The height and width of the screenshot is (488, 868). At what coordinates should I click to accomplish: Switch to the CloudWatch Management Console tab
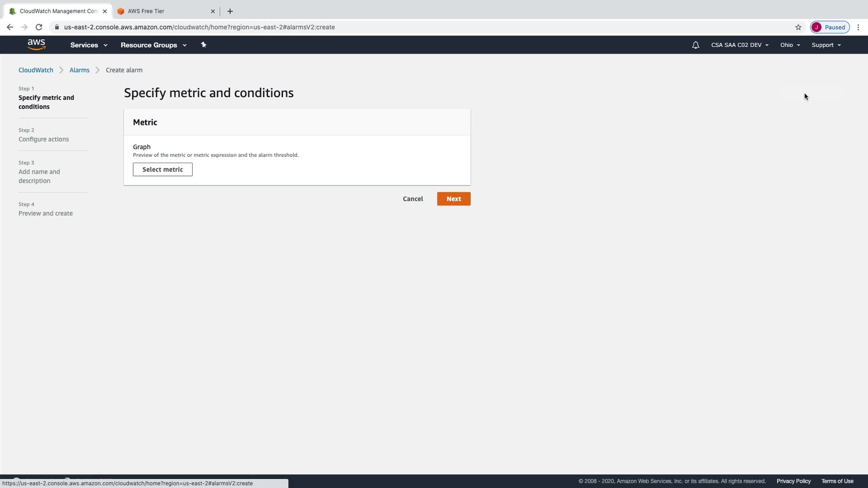click(x=58, y=11)
